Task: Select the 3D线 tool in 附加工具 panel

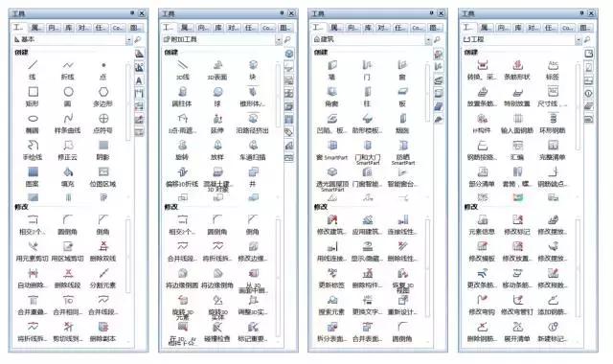Action: tap(183, 70)
